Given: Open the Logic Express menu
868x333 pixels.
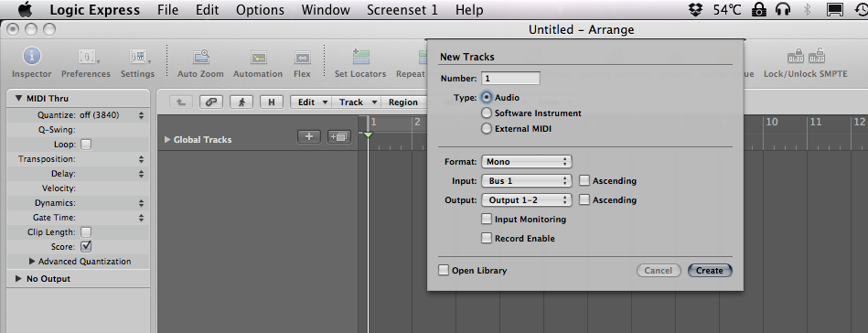Looking at the screenshot, I should click(94, 10).
